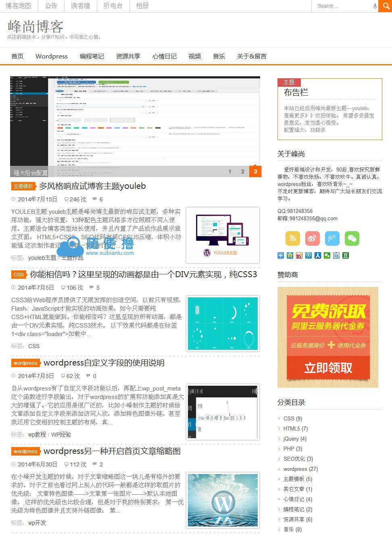Viewport: 392px width, 535px height.
Task: Click the small blue plus share icon
Action: [x=281, y=255]
